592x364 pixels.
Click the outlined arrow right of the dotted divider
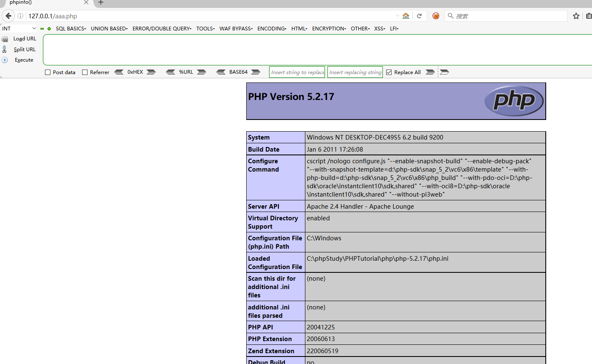(445, 72)
